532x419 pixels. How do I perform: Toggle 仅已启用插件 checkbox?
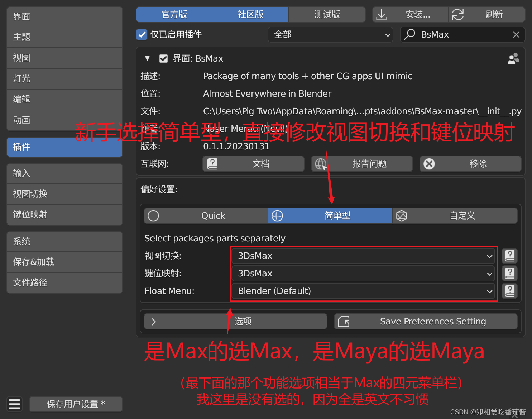(142, 35)
